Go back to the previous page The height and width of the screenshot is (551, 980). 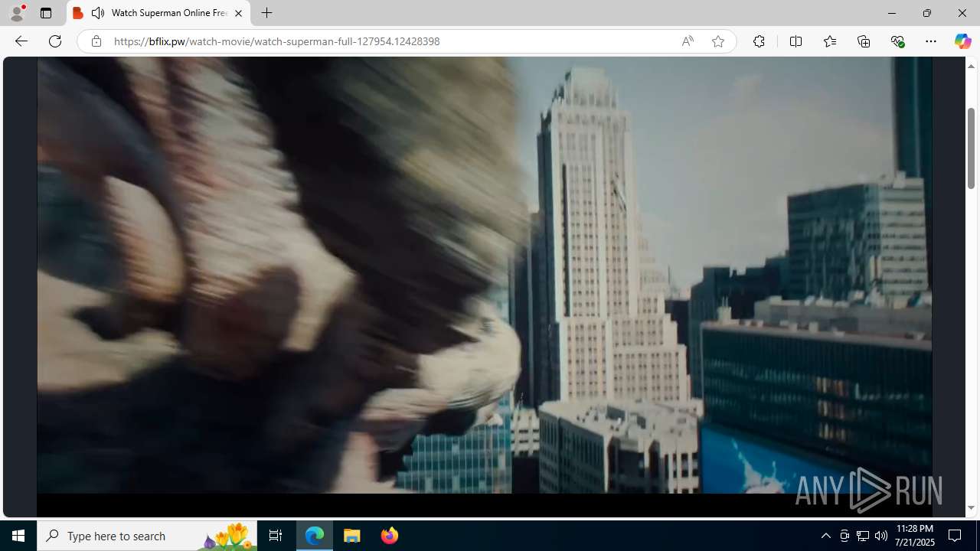21,41
